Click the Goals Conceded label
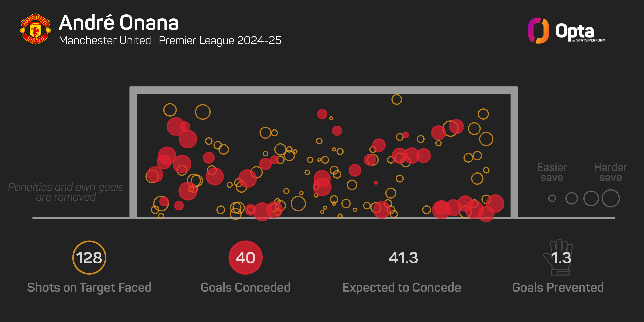Image resolution: width=644 pixels, height=322 pixels. tap(246, 288)
